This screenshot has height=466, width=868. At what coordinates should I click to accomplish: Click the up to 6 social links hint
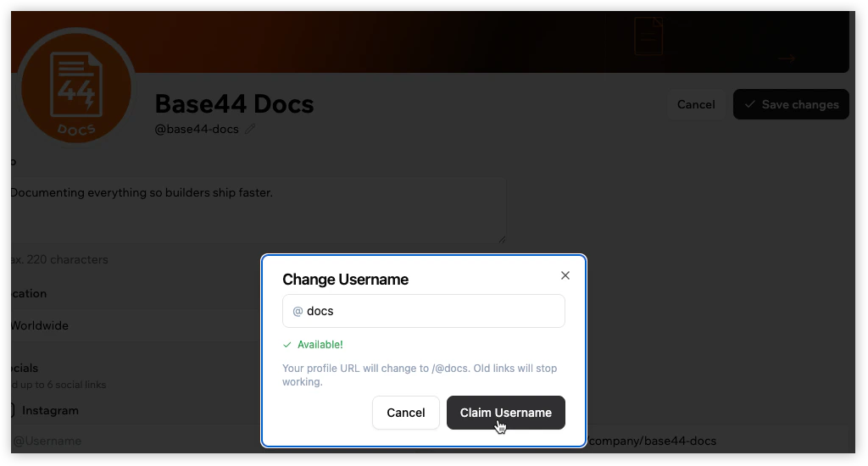tap(58, 385)
